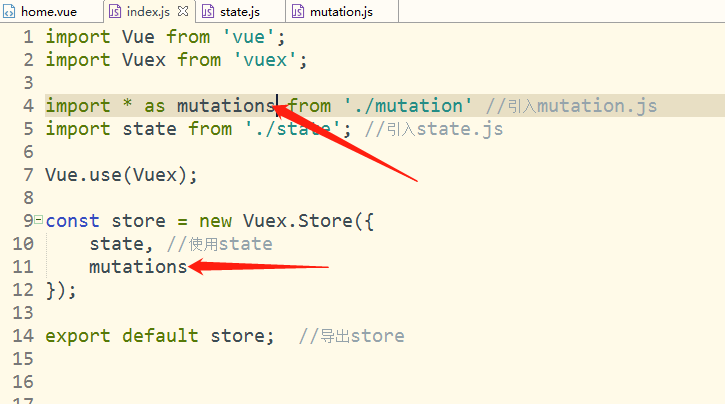Click the 'new' keyword on line 9
The image size is (725, 404).
pos(215,221)
